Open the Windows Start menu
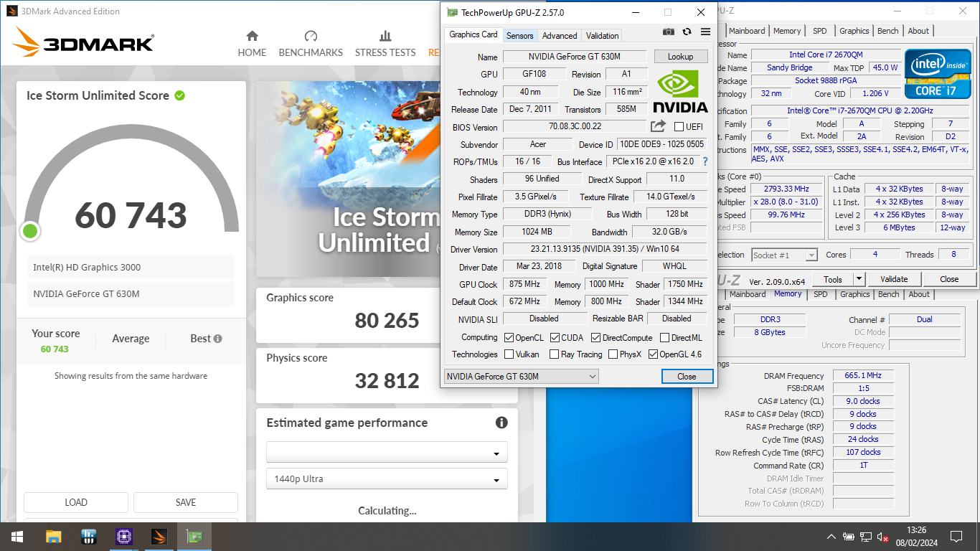This screenshot has height=551, width=980. click(x=17, y=537)
